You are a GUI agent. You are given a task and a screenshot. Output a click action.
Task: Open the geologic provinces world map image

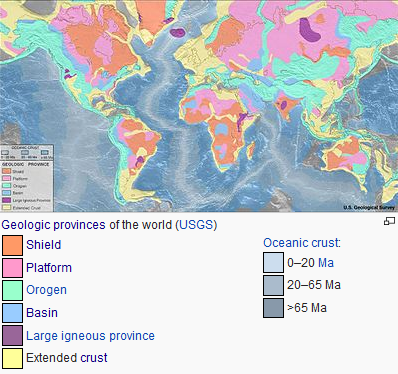click(199, 106)
